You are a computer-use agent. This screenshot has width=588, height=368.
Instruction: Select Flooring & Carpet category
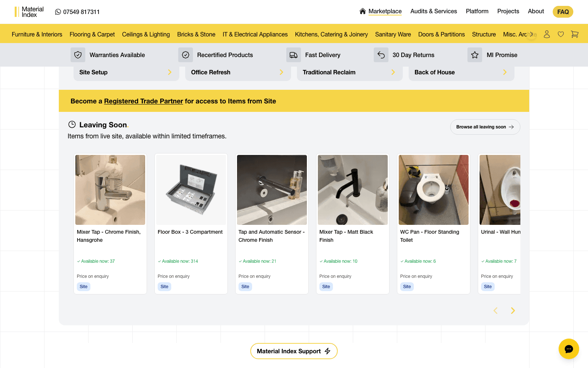92,34
